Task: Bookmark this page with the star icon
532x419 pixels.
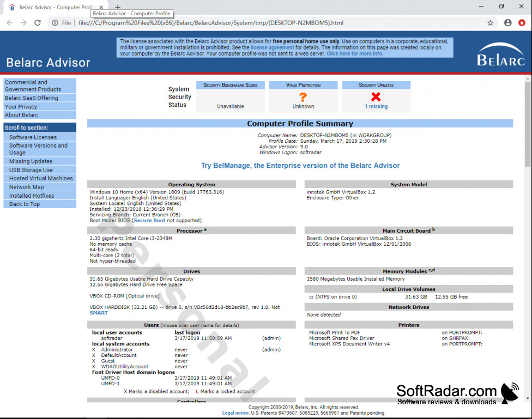Action: [x=490, y=23]
